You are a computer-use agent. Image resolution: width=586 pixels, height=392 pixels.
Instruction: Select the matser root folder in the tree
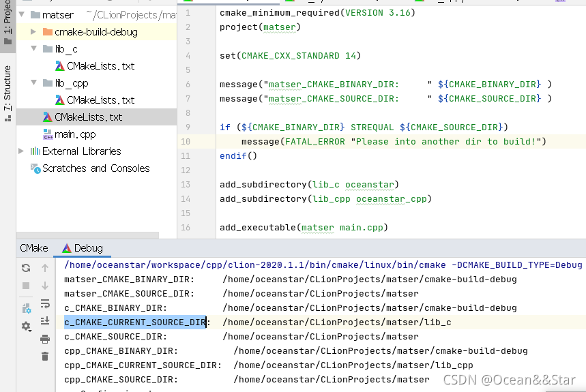96,15
